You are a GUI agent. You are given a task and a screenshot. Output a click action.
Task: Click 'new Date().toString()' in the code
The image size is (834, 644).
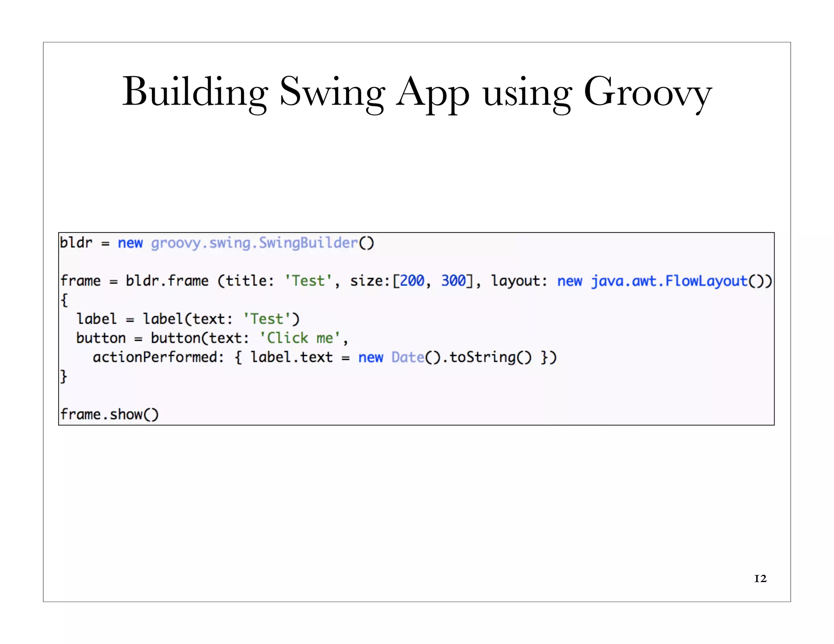(x=445, y=357)
